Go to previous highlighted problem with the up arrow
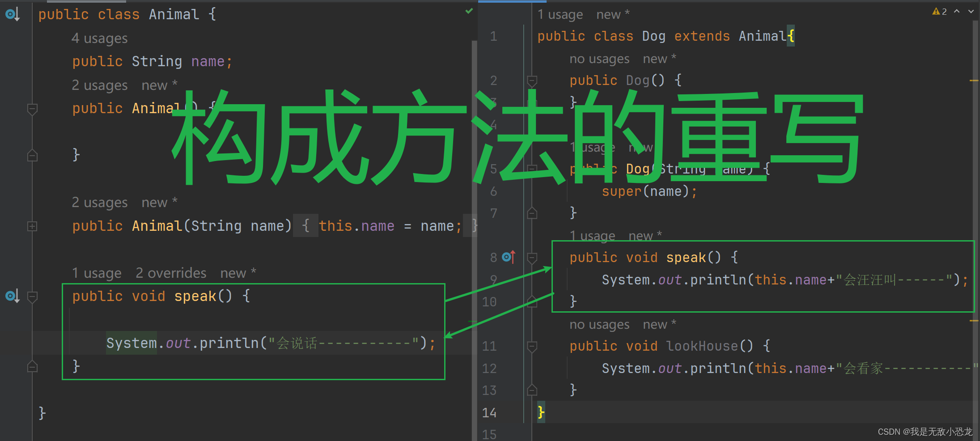Image resolution: width=980 pixels, height=441 pixels. pos(957,12)
